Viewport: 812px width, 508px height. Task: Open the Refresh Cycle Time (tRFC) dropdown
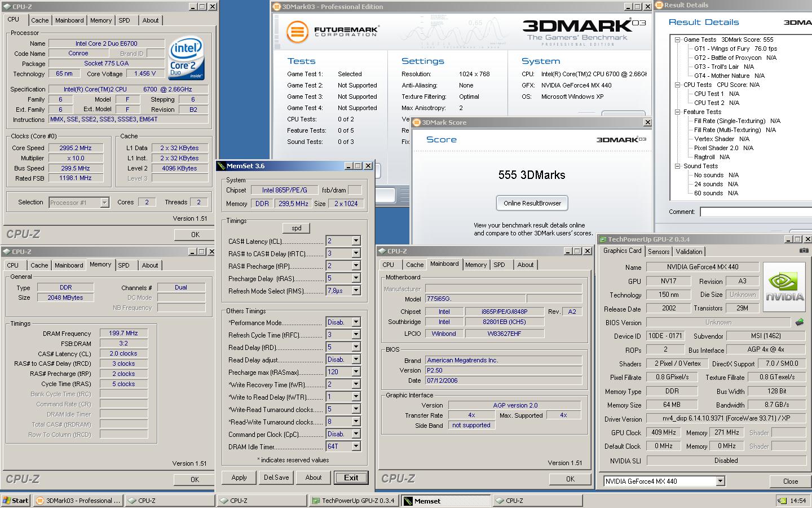(x=356, y=335)
